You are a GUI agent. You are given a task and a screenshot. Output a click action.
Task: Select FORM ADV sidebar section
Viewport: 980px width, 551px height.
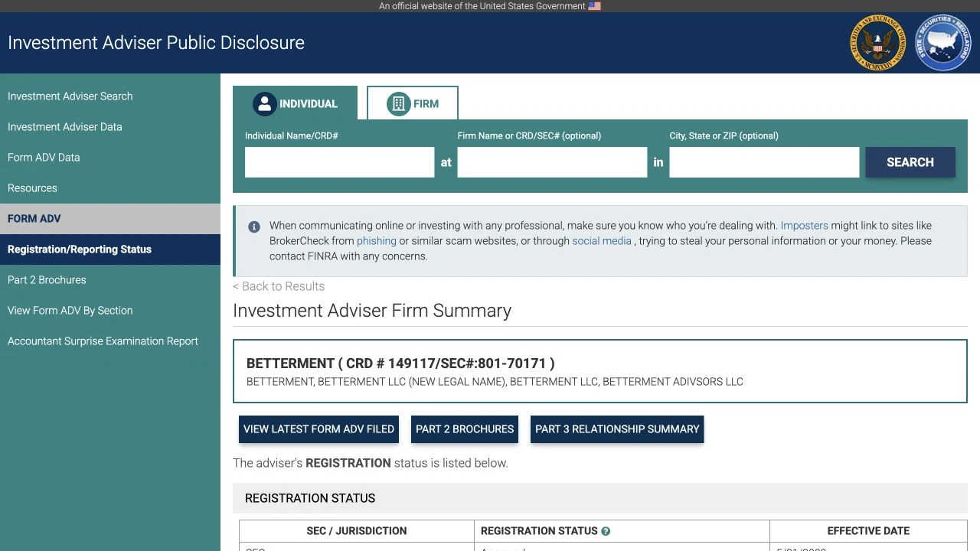(x=110, y=219)
